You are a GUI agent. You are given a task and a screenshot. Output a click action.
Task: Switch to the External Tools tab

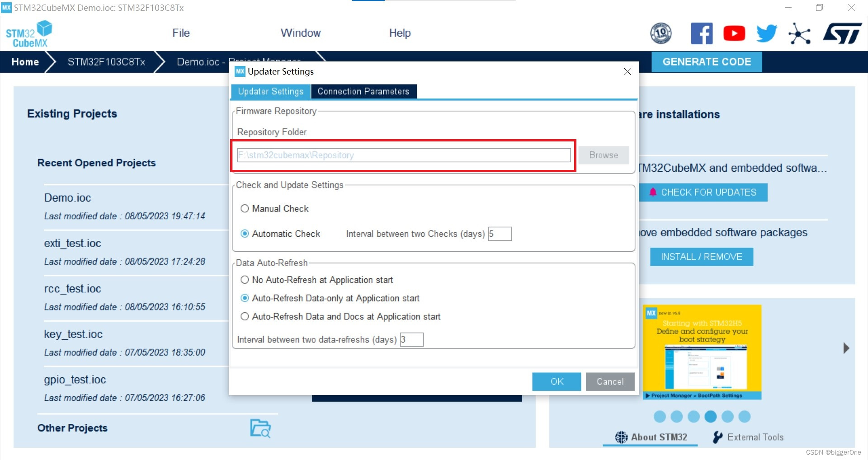(x=748, y=437)
